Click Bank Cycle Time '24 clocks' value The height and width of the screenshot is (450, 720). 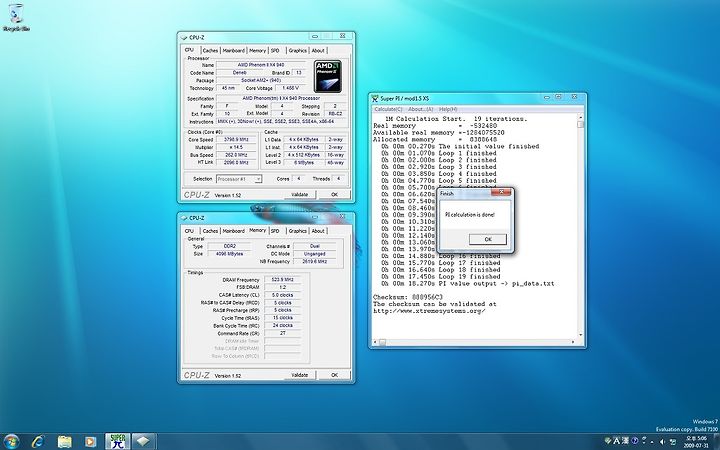pos(282,326)
